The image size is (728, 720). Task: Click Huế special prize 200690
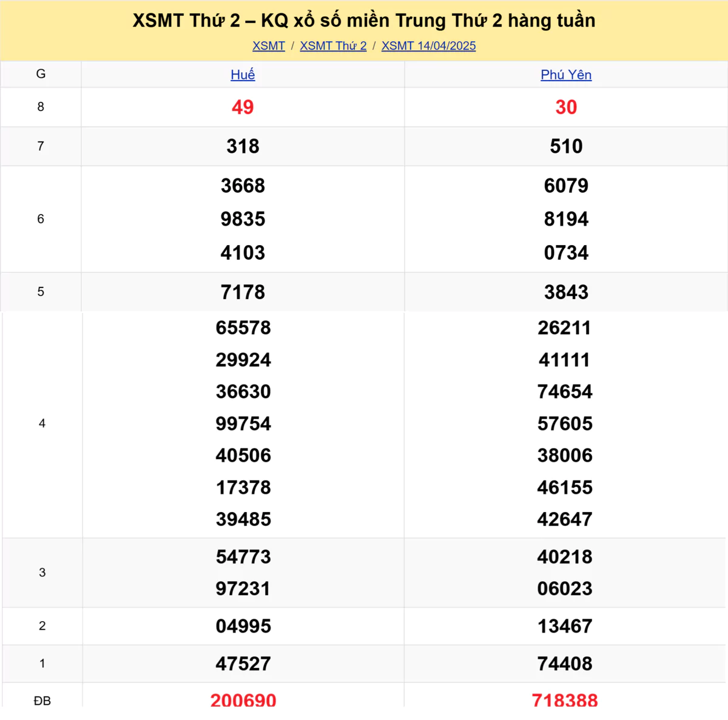243,700
